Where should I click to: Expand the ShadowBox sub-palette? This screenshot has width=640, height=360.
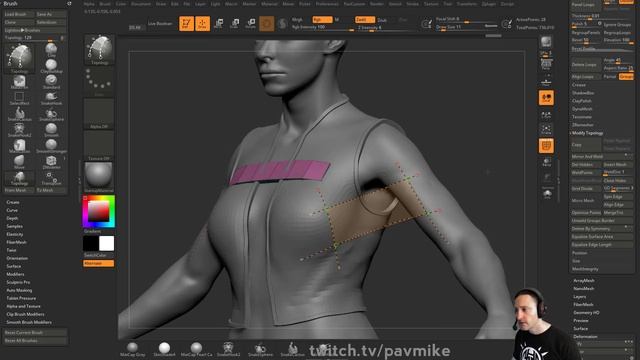point(583,93)
